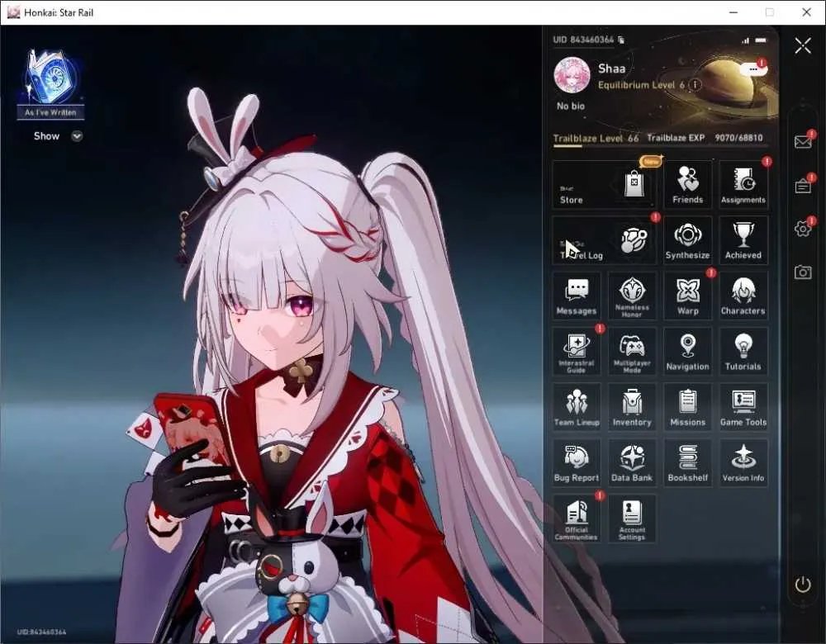The width and height of the screenshot is (826, 644).
Task: Open Official Communities
Action: click(577, 519)
